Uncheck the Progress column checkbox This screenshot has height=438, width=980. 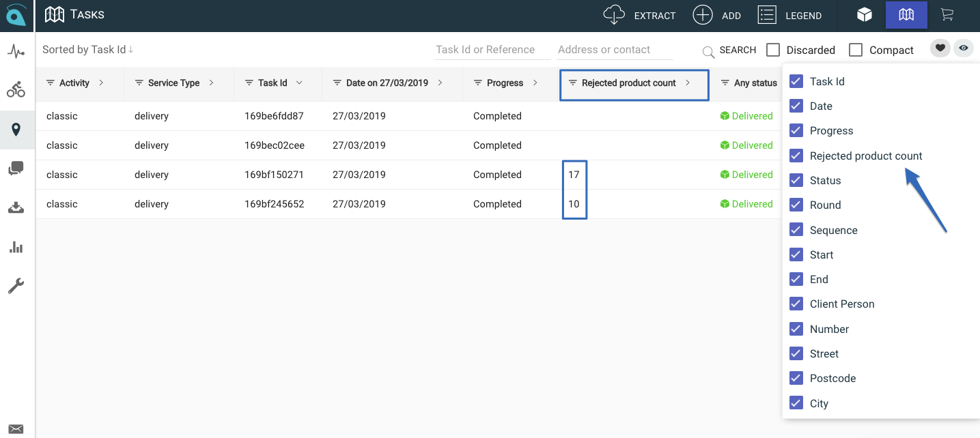point(796,130)
